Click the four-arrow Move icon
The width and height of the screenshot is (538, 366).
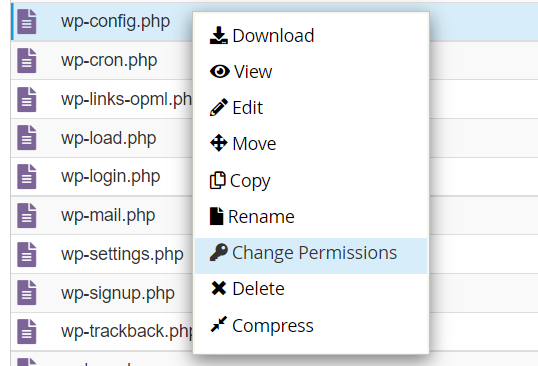click(x=219, y=143)
